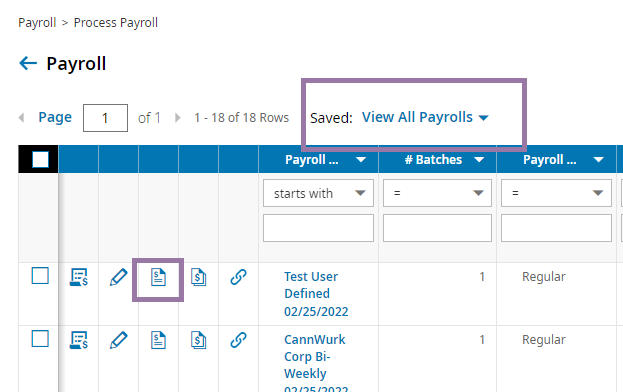Image resolution: width=623 pixels, height=392 pixels.
Task: Open multi-page dollar report icon for CannWurk Corp
Action: click(x=198, y=340)
